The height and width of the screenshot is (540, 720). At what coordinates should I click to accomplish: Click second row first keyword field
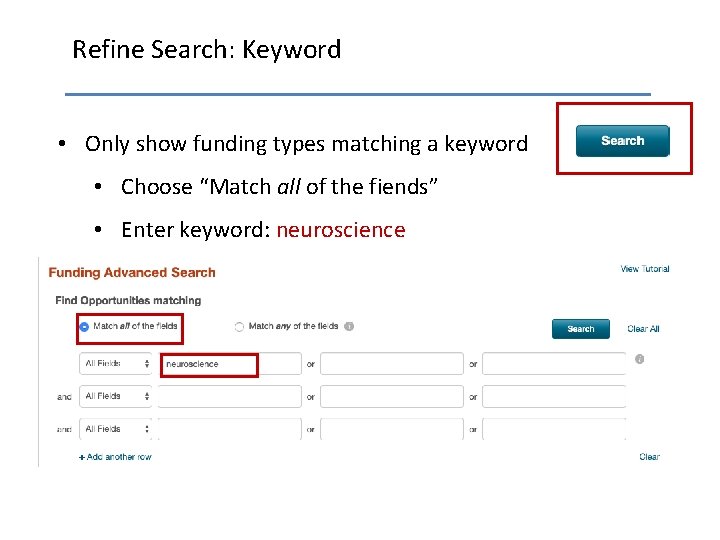coord(229,396)
